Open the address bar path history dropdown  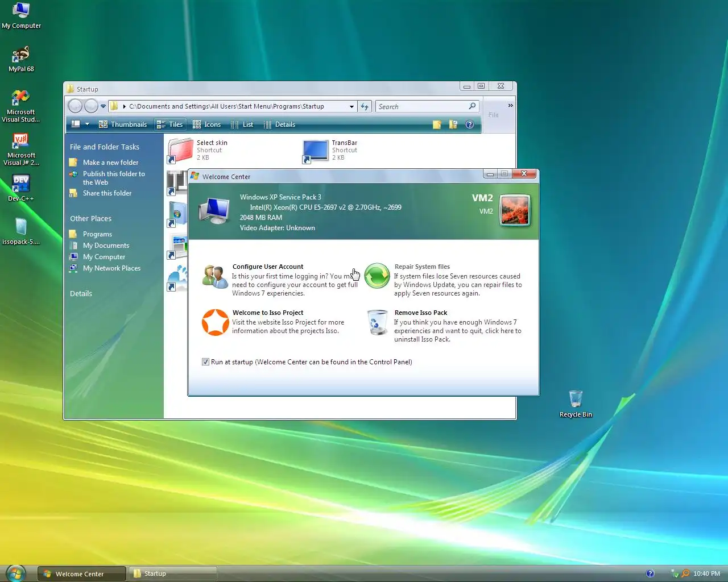tap(351, 106)
